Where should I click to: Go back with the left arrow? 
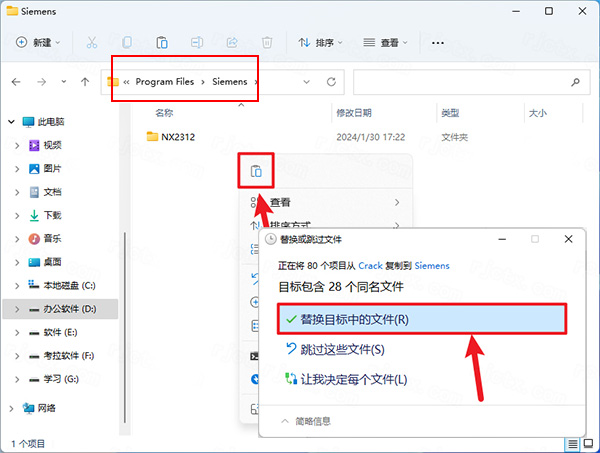[16, 81]
